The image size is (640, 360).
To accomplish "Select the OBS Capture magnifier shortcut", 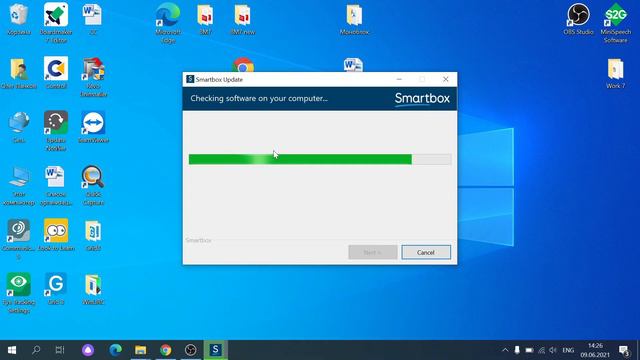I will [x=93, y=185].
